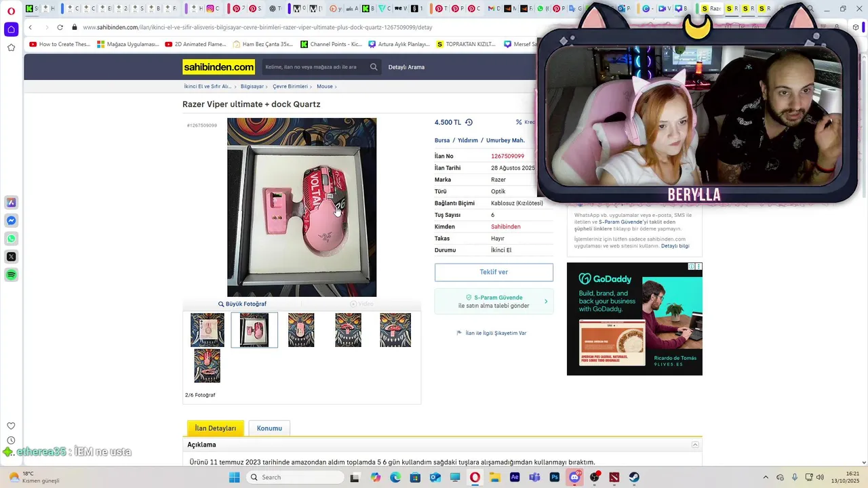Open Discord from the taskbar
This screenshot has height=488, width=868.
pyautogui.click(x=575, y=477)
